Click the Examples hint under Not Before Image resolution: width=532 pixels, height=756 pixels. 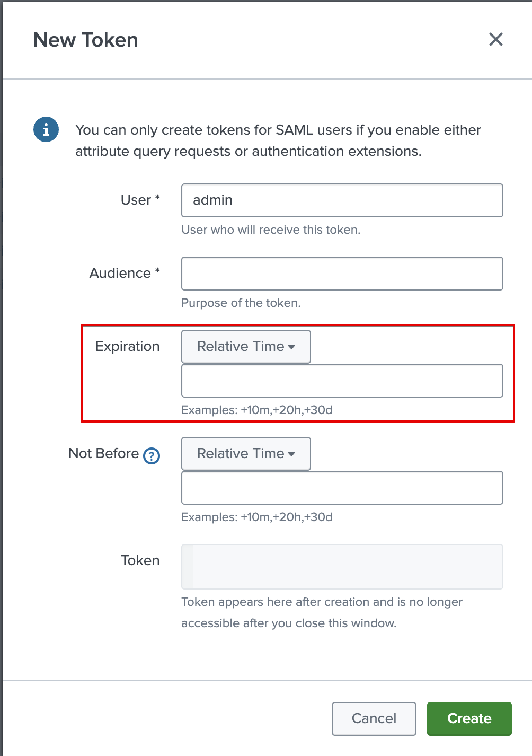tap(257, 517)
